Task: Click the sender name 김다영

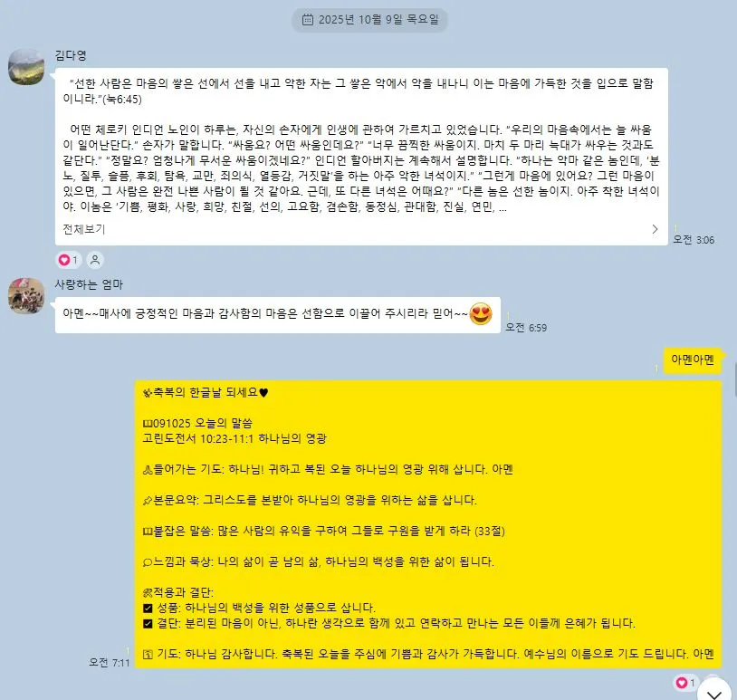Action: point(71,55)
